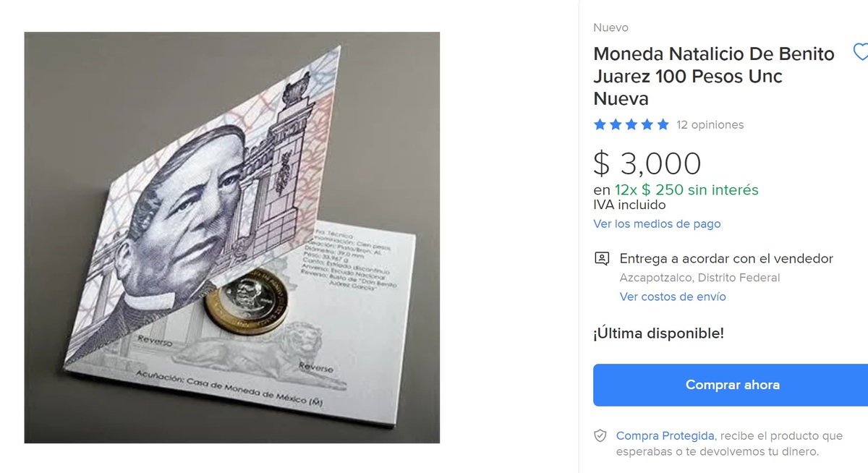Click the shield icon next to Compra Protegida
The width and height of the screenshot is (868, 473).
[600, 436]
